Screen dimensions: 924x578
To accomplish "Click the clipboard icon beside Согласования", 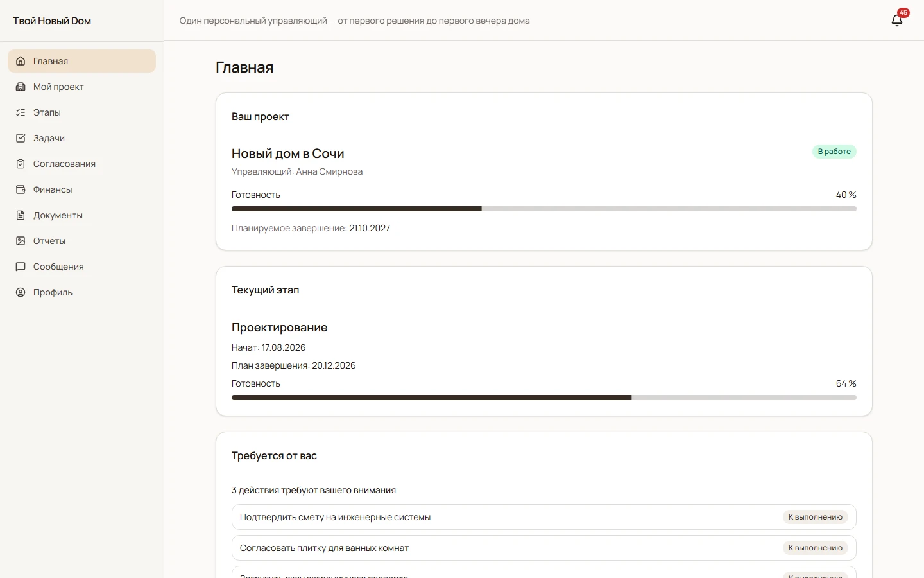I will click(x=21, y=164).
